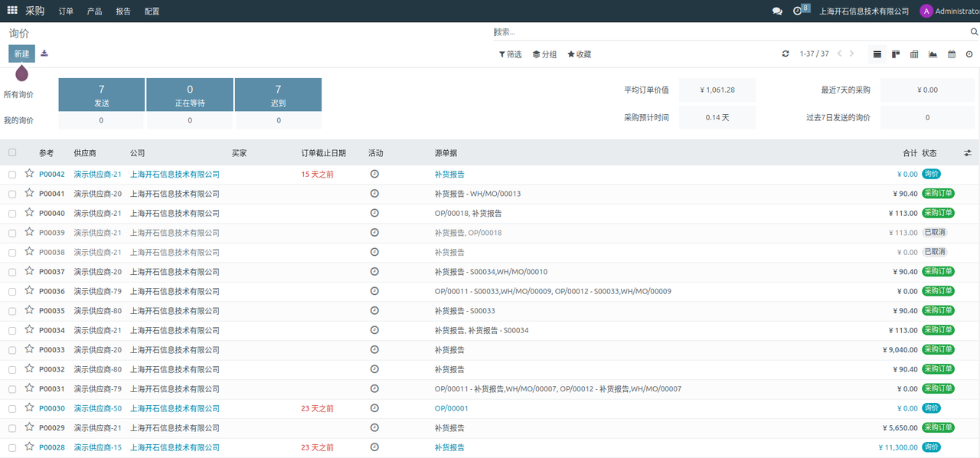Open the activity clock view
This screenshot has width=980, height=458.
click(969, 54)
